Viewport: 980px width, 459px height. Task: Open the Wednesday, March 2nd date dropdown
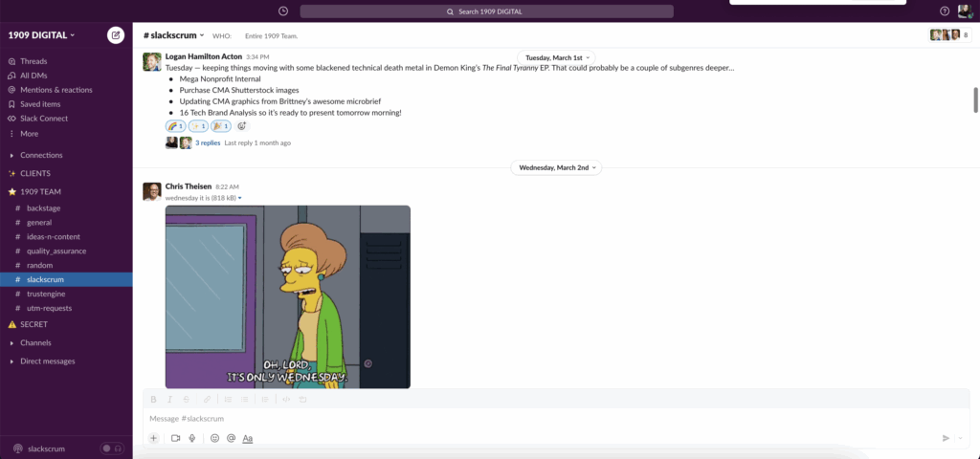click(556, 167)
